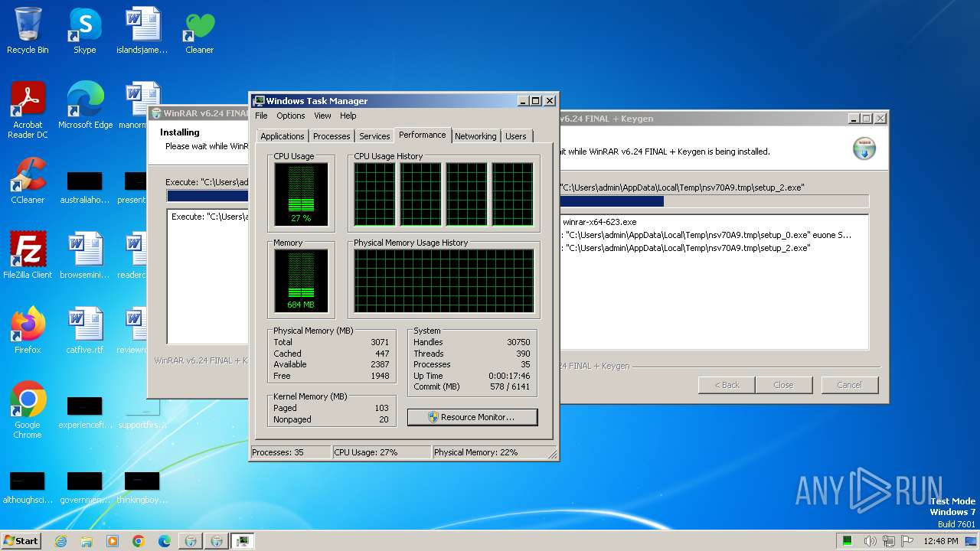Switch to the Users tab
This screenshot has height=551, width=980.
coord(516,136)
